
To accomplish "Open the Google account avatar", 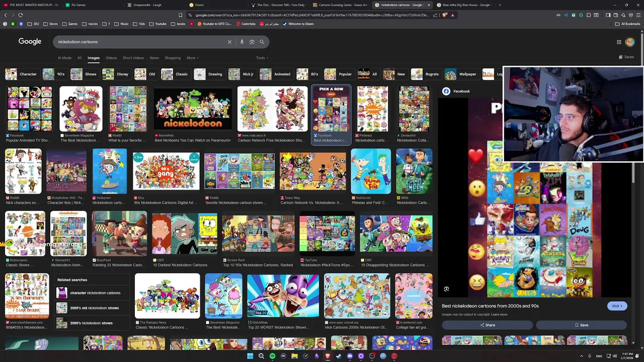I will click(x=630, y=42).
